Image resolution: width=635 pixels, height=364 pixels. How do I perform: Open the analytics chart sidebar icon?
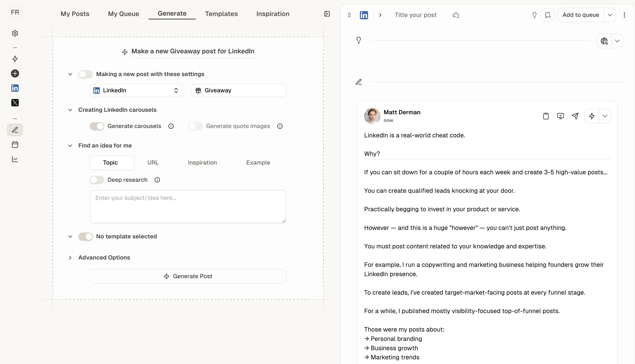coord(15,159)
